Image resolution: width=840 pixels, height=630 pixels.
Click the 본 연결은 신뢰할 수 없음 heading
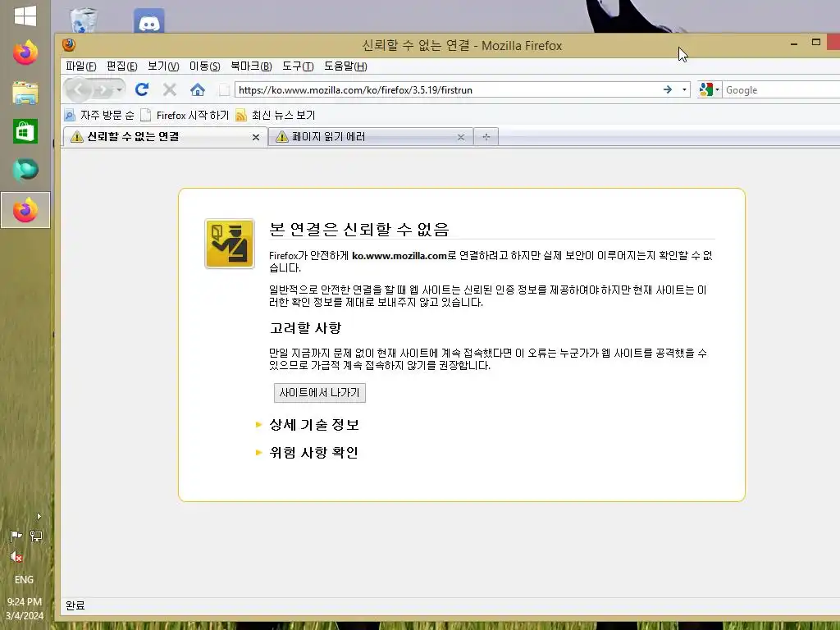pos(359,230)
